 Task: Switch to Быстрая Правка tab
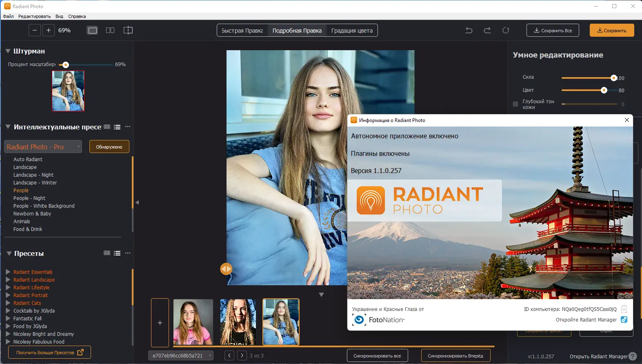[242, 31]
